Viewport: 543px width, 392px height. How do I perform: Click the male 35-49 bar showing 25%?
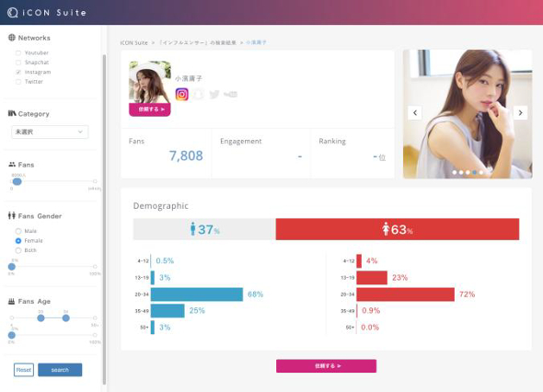coord(168,311)
